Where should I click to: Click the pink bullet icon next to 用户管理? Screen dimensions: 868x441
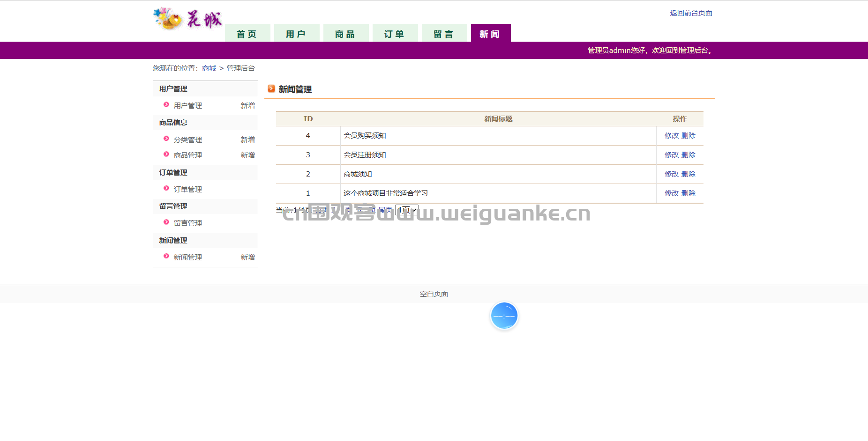[166, 105]
